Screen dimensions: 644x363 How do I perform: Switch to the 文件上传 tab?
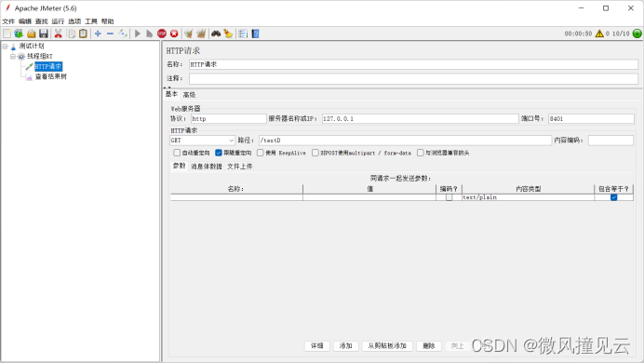(240, 167)
